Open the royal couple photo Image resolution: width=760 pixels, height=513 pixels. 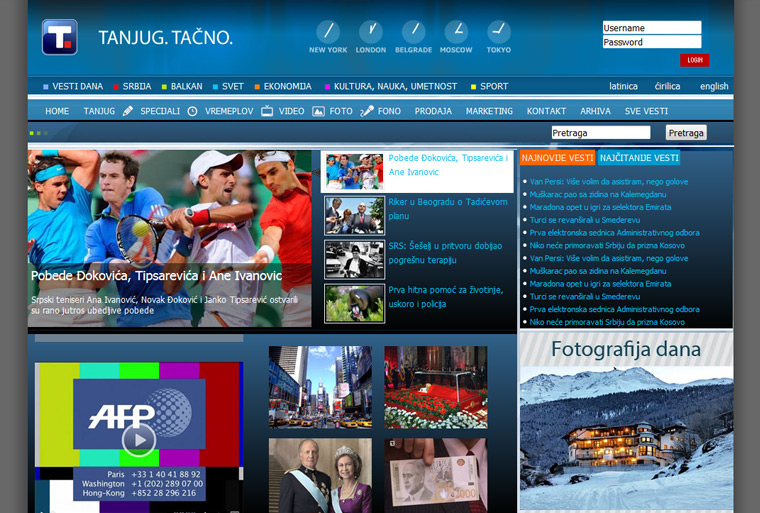point(320,476)
